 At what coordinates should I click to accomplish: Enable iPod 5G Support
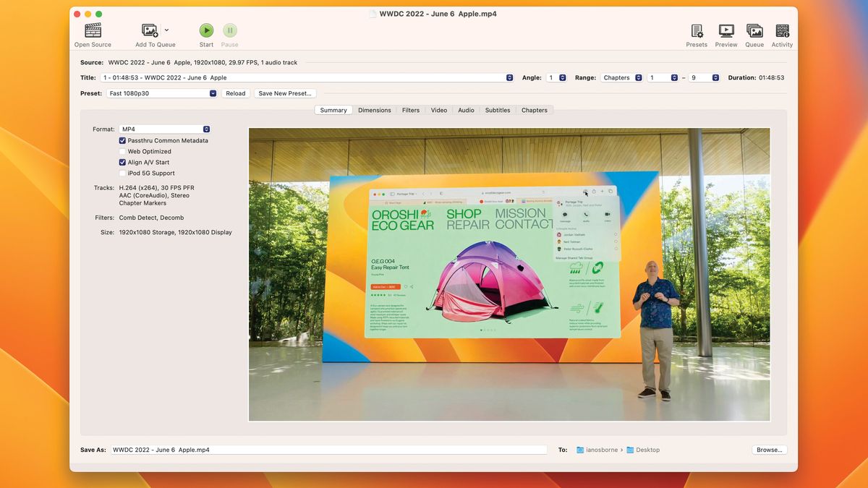click(x=122, y=173)
